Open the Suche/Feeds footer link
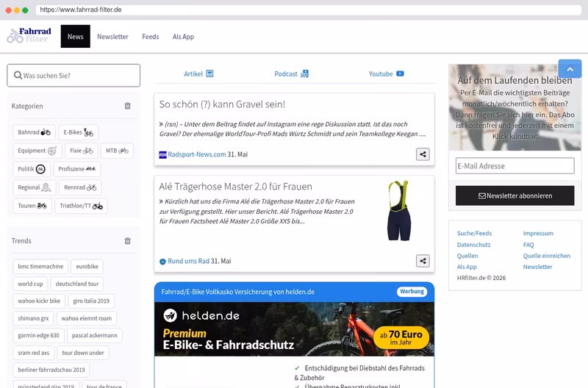 [x=474, y=233]
